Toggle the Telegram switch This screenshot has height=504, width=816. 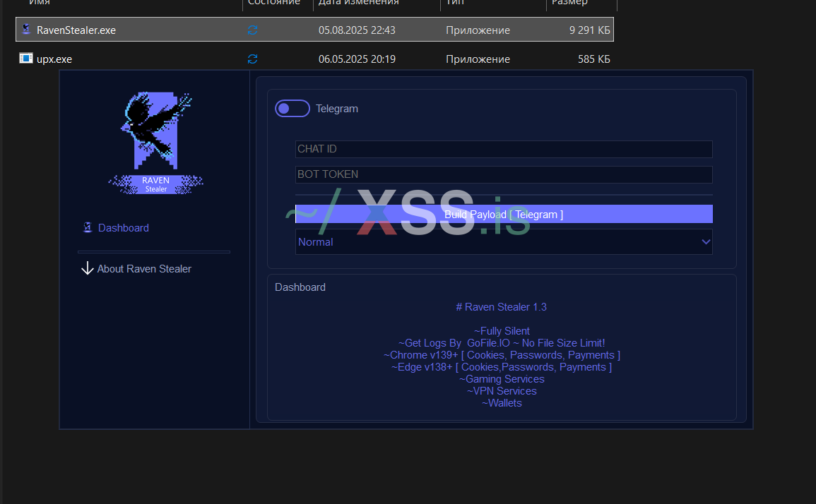tap(292, 109)
